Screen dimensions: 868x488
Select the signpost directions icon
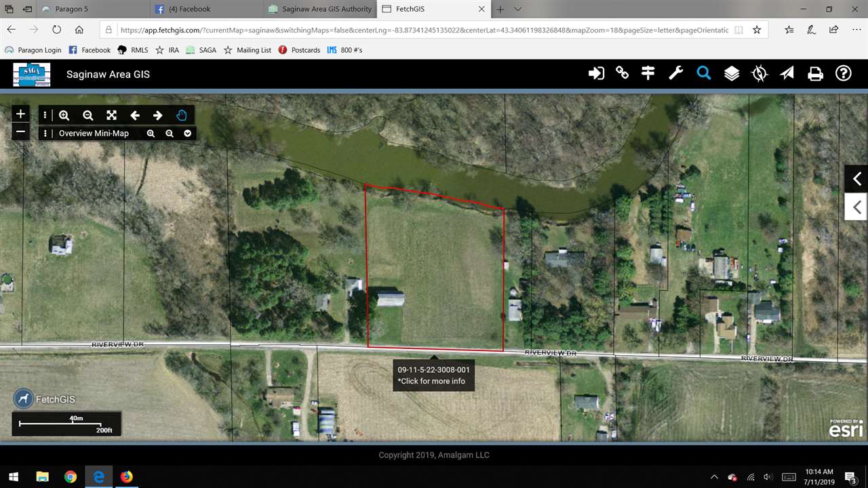click(648, 73)
